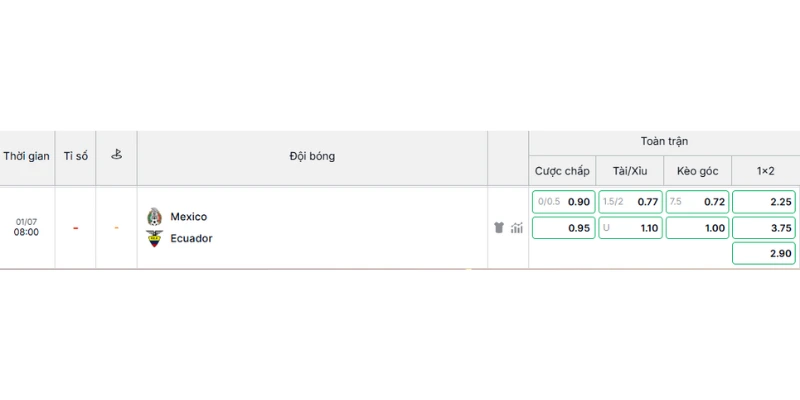Open the jersey lineup icon
This screenshot has width=800, height=400.
[499, 228]
